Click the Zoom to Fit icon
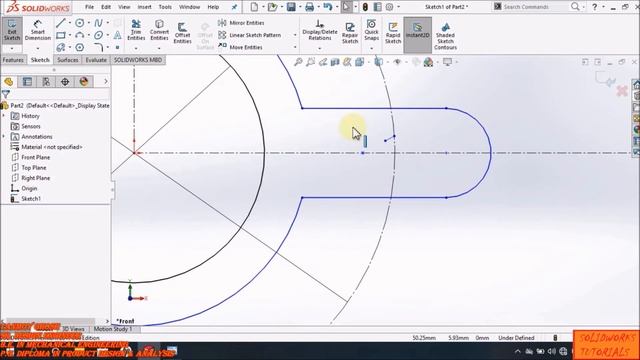Screen dimensions: 640x360 (298, 62)
